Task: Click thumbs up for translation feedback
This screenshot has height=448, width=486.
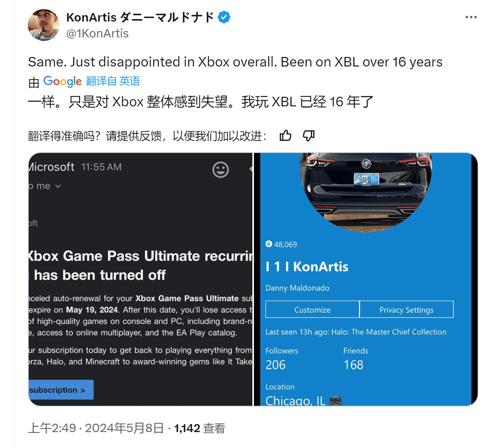Action: (285, 136)
